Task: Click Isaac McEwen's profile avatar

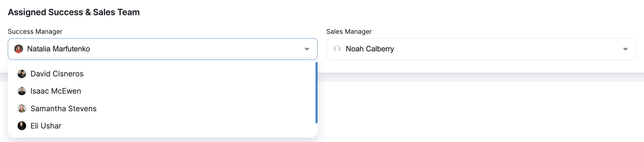Action: (x=22, y=91)
